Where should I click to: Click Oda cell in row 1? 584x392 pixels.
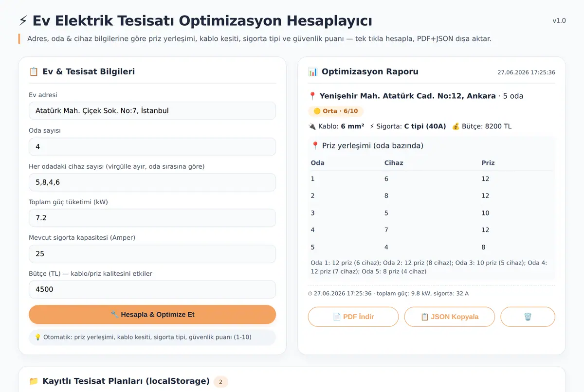(x=313, y=179)
